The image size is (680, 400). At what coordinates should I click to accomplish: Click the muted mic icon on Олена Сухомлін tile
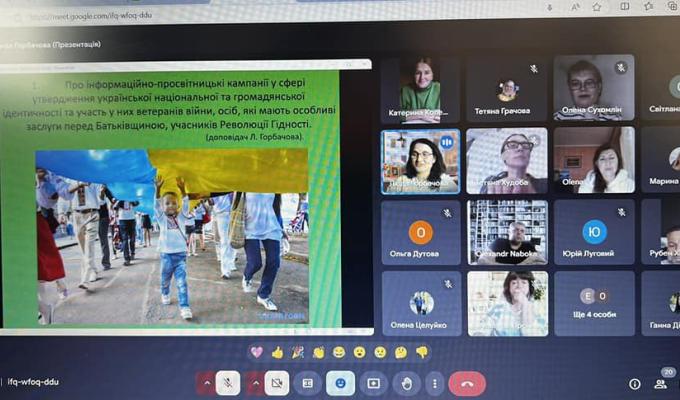(621, 67)
